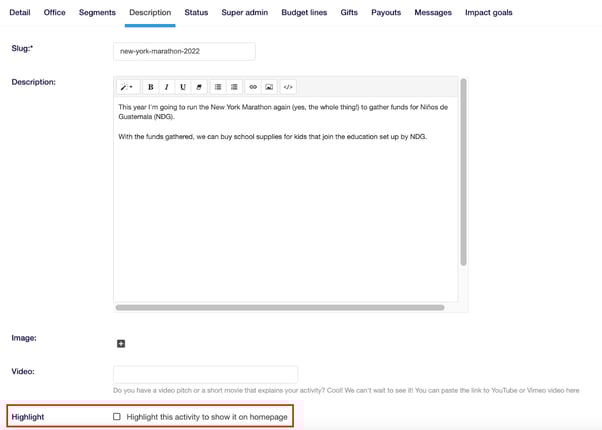Click the underline formatting button

click(x=183, y=87)
